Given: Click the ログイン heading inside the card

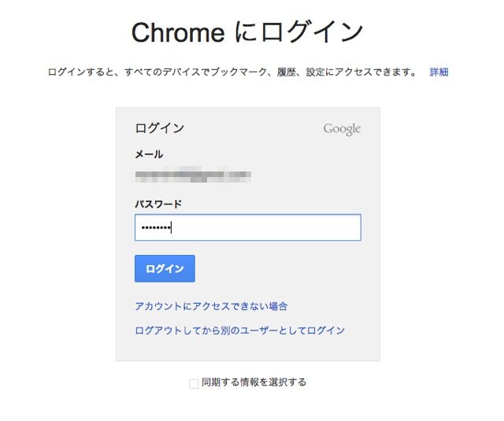Looking at the screenshot, I should click(160, 128).
